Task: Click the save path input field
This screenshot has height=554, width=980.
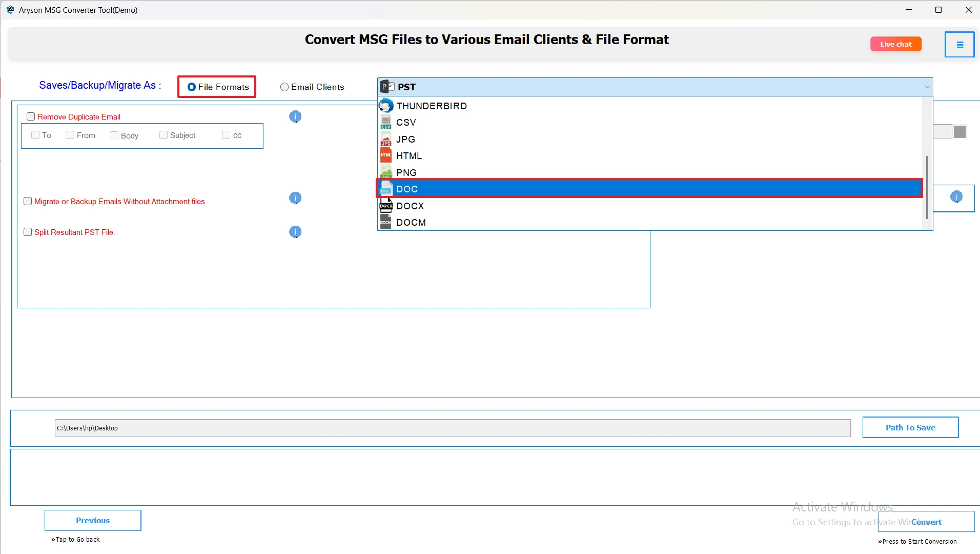Action: tap(453, 428)
